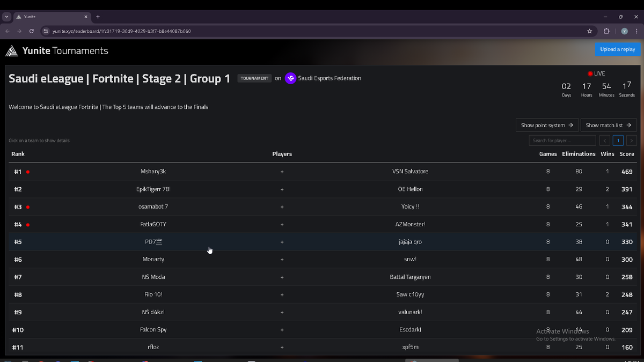The width and height of the screenshot is (644, 362).
Task: Click player name EscdarkJ
Action: (x=410, y=330)
